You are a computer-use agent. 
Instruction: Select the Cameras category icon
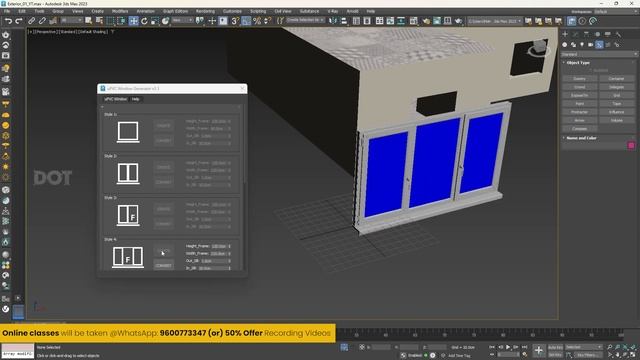(591, 45)
